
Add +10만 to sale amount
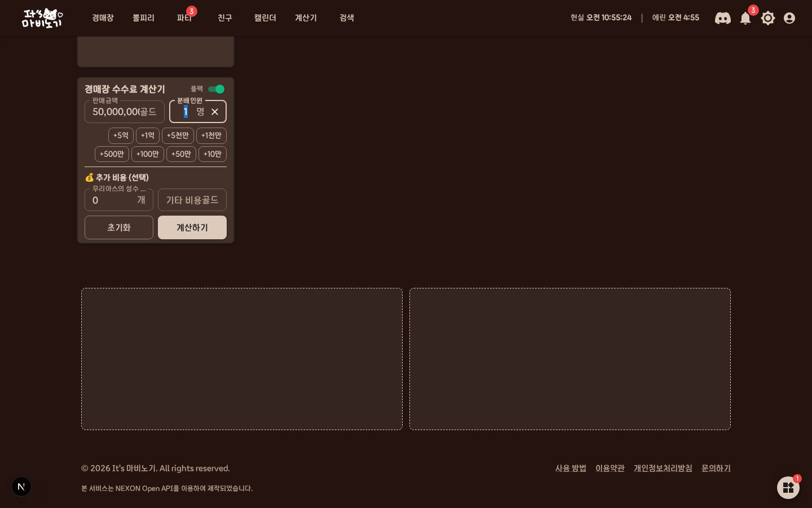[213, 154]
